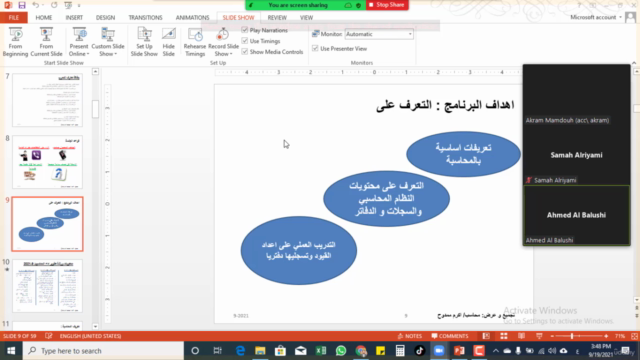The width and height of the screenshot is (640, 360).
Task: Click the Windows Start button
Action: tap(11, 351)
